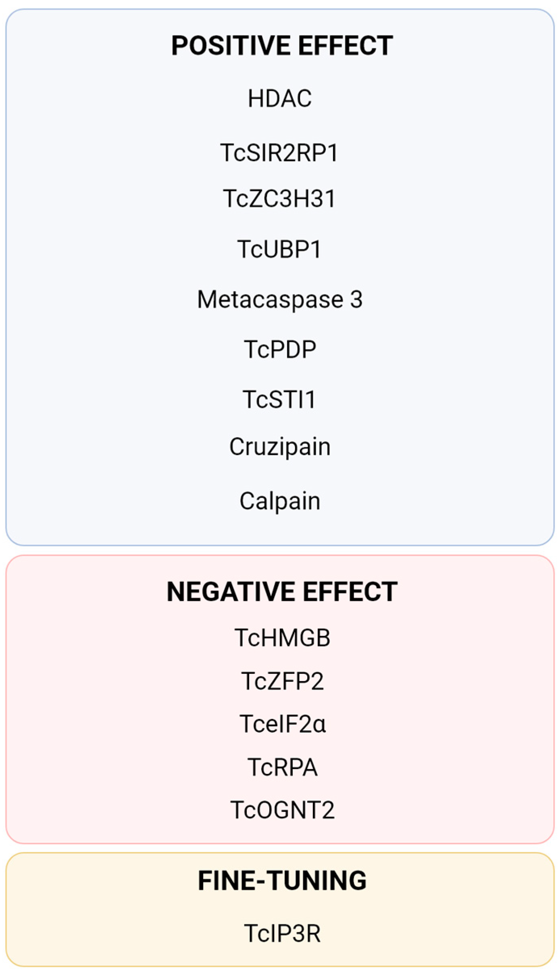The width and height of the screenshot is (560, 974).
Task: Select the HDAC label
Action: tap(280, 98)
